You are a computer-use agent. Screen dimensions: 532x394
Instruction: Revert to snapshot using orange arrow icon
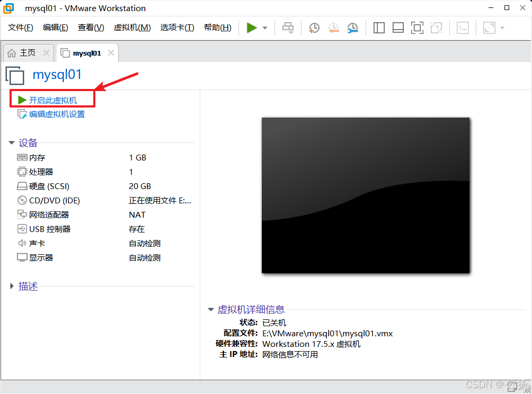[333, 28]
